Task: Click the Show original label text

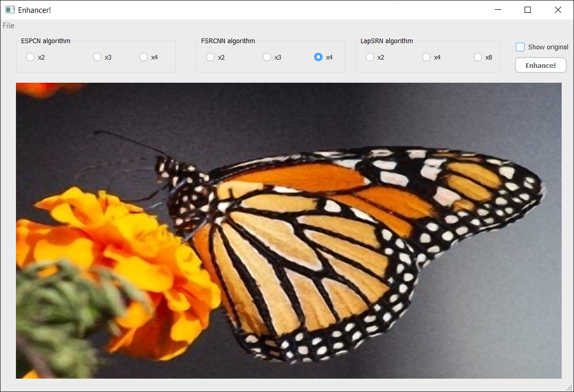Action: [549, 47]
